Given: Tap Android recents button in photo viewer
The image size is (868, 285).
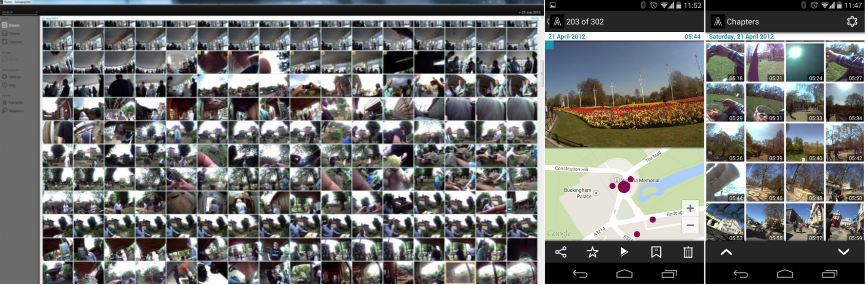Looking at the screenshot, I should [x=669, y=274].
